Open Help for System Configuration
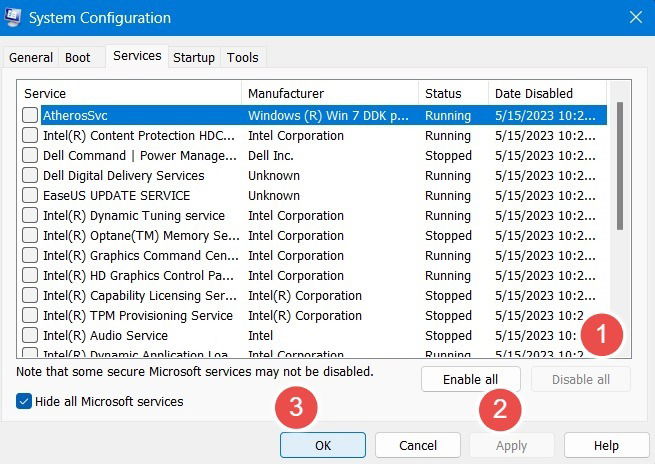This screenshot has width=655, height=464. pyautogui.click(x=606, y=445)
